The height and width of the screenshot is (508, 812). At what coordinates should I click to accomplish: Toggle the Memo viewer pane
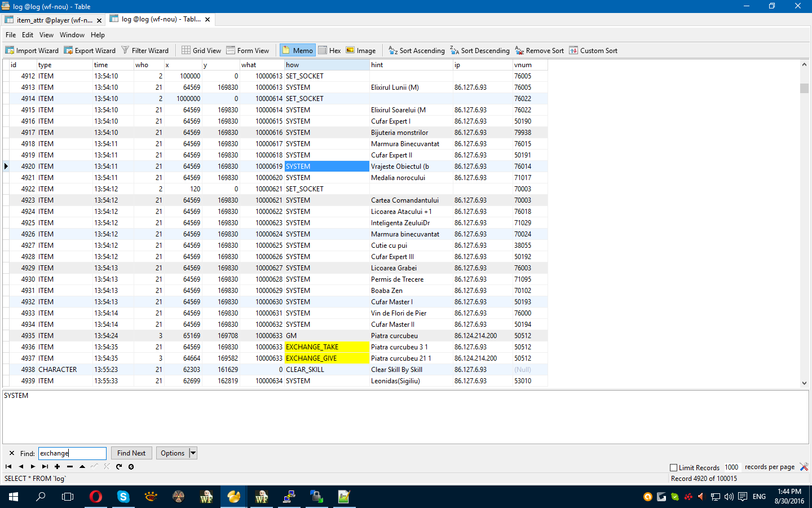click(x=297, y=50)
